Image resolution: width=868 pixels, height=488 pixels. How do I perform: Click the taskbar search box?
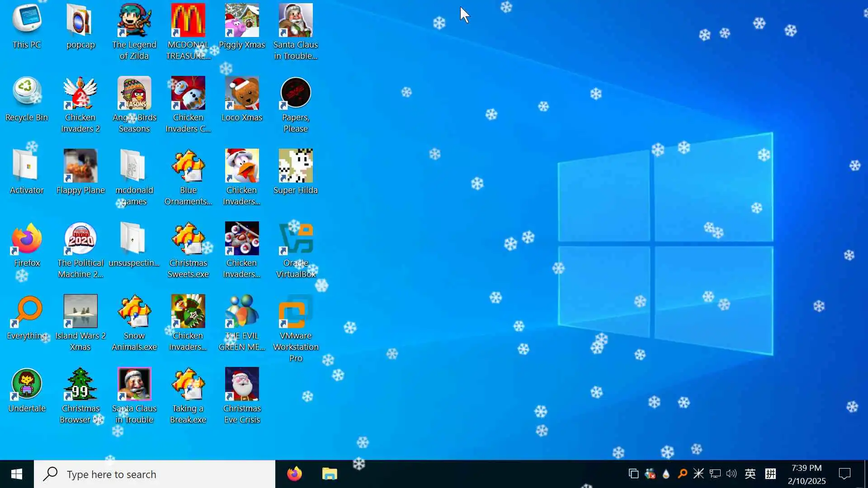coord(155,474)
